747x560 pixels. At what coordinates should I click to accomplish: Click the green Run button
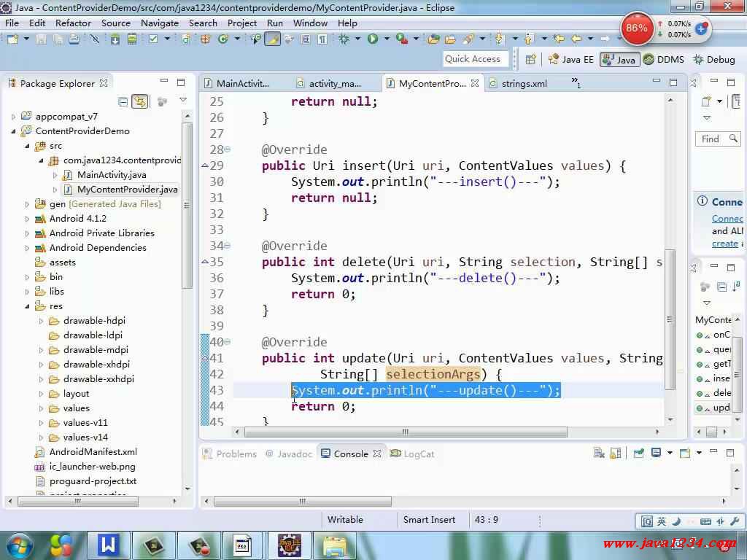pos(373,39)
